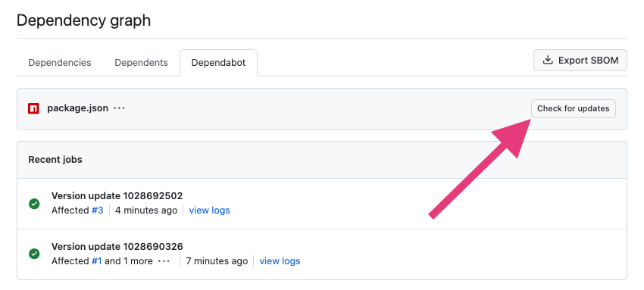Click green checkmark for update 1028692502
Image resolution: width=644 pixels, height=290 pixels.
pos(34,204)
